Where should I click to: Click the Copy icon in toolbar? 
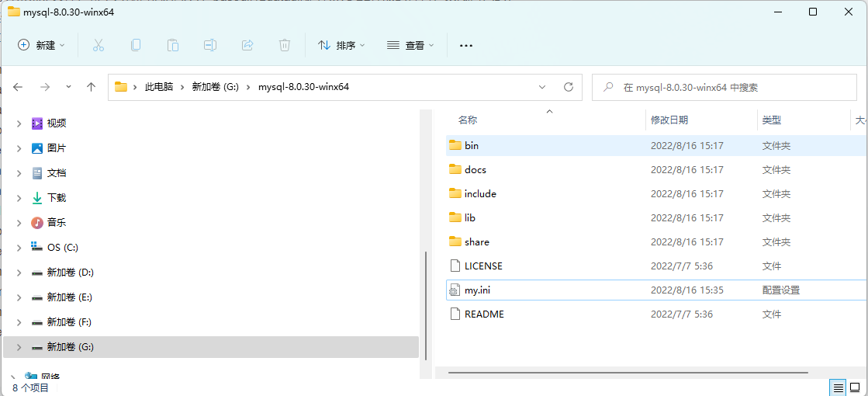tap(136, 45)
